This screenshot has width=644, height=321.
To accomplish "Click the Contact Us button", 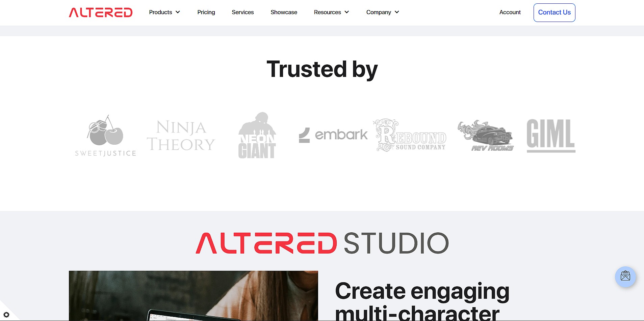I will tap(554, 12).
